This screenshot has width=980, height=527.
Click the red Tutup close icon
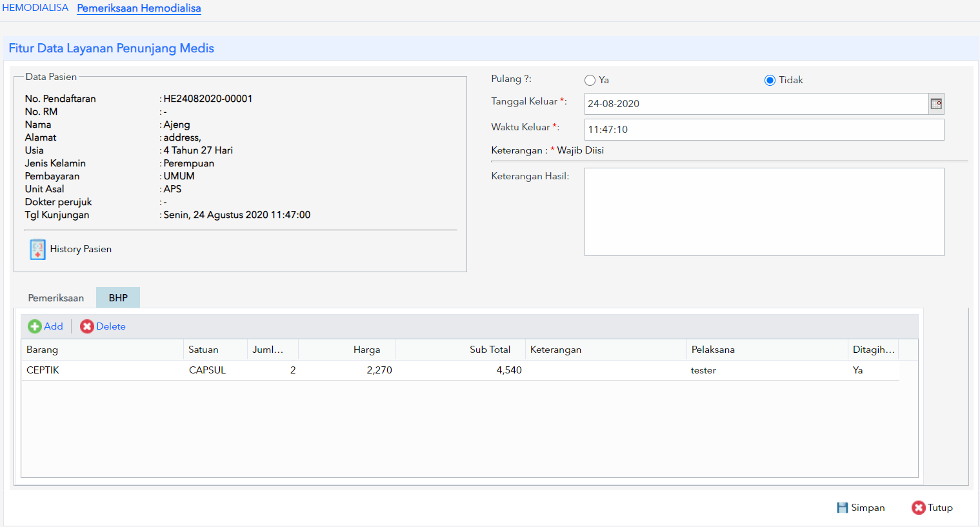[919, 508]
